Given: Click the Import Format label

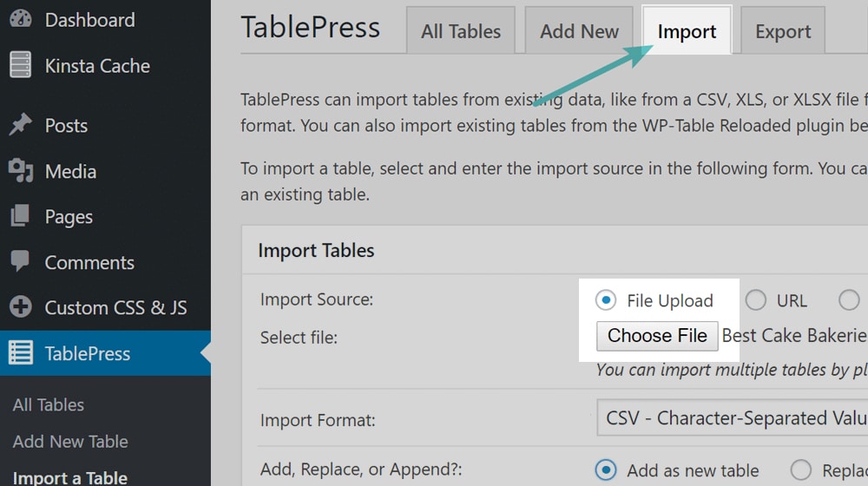Looking at the screenshot, I should 318,420.
